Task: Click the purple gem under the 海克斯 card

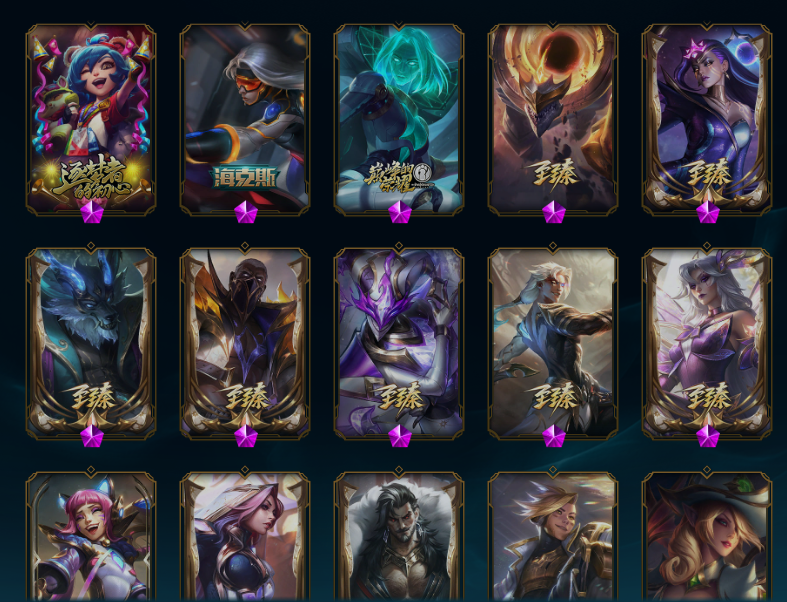Action: pos(246,212)
